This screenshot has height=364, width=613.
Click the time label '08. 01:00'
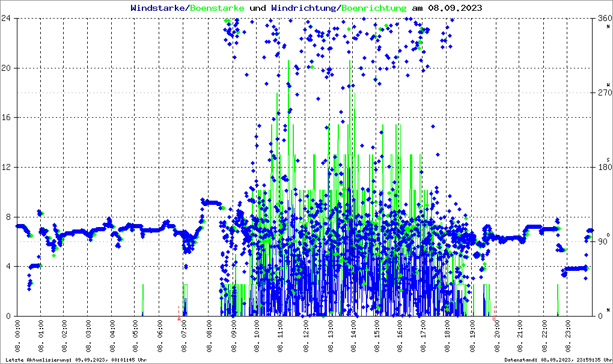coord(41,336)
